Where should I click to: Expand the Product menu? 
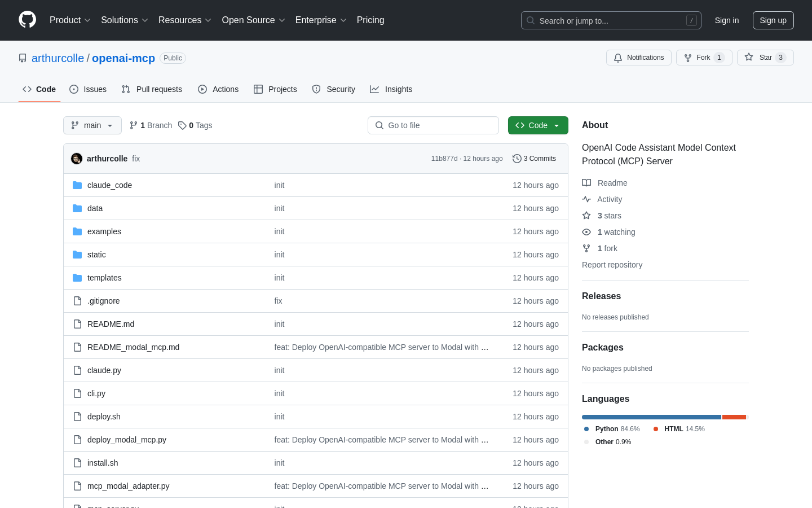coord(70,20)
